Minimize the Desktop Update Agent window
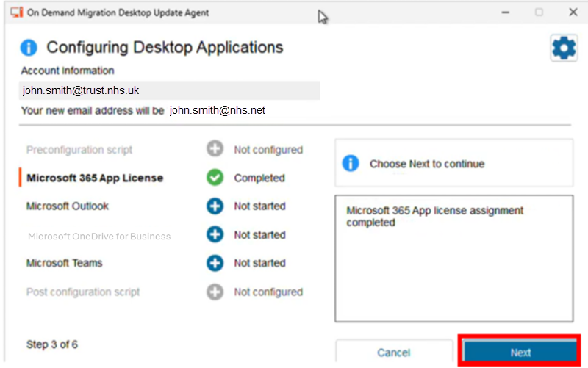 pos(506,12)
